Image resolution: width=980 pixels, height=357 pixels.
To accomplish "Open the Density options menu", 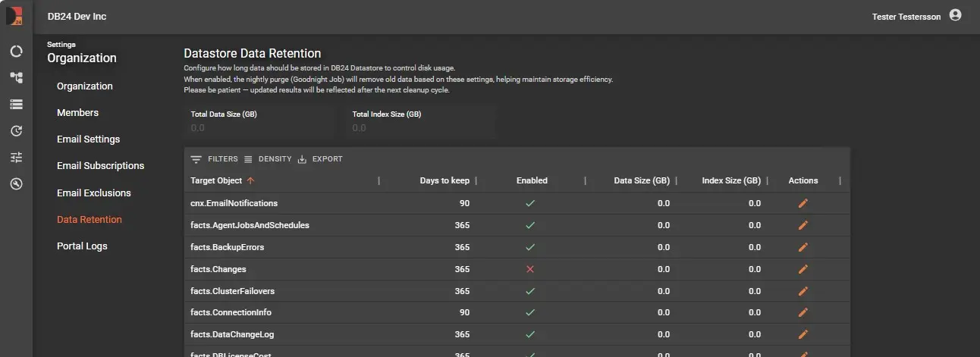I will 268,159.
